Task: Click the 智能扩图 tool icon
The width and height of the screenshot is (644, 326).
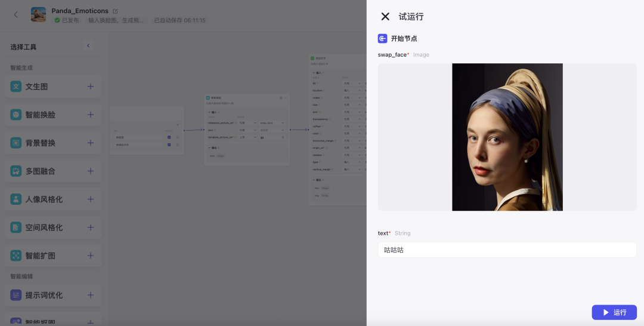Action: coord(16,256)
